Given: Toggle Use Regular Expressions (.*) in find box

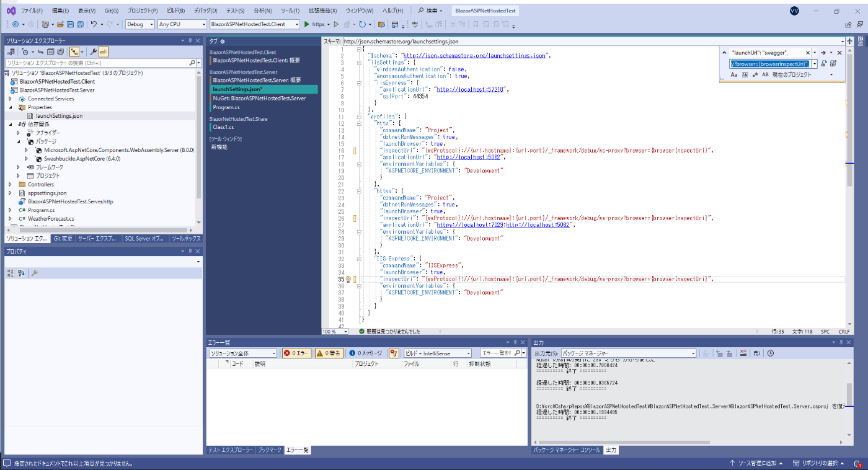Looking at the screenshot, I should point(755,74).
